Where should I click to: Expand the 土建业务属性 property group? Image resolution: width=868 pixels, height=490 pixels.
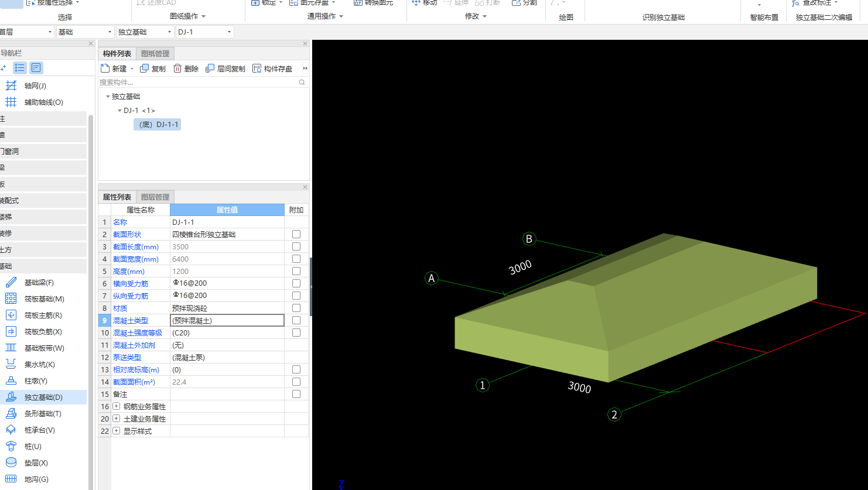(116, 419)
